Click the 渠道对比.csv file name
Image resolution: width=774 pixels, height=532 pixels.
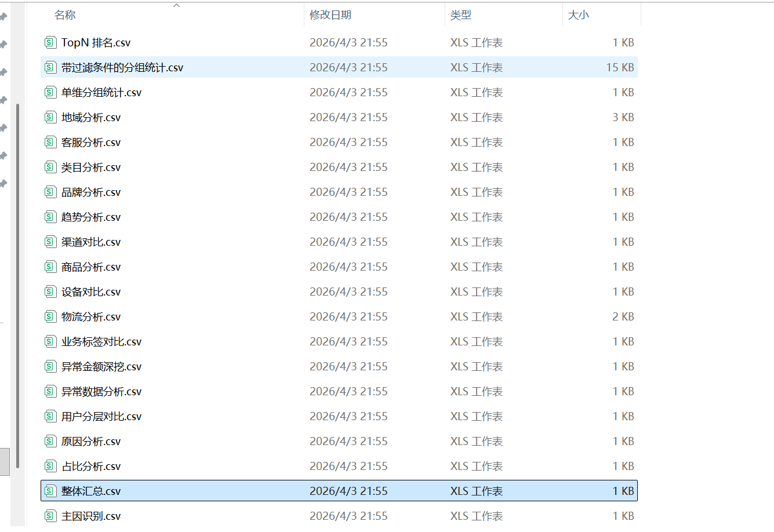click(91, 242)
